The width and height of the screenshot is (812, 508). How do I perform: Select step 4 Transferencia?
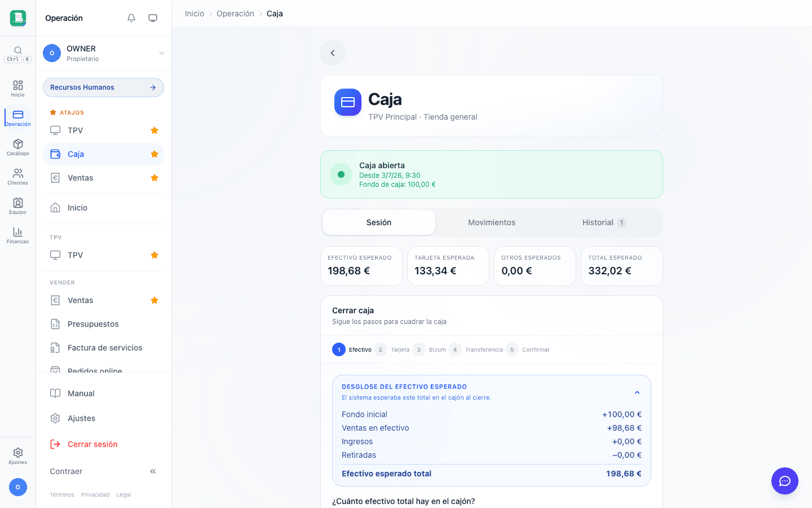pyautogui.click(x=476, y=349)
